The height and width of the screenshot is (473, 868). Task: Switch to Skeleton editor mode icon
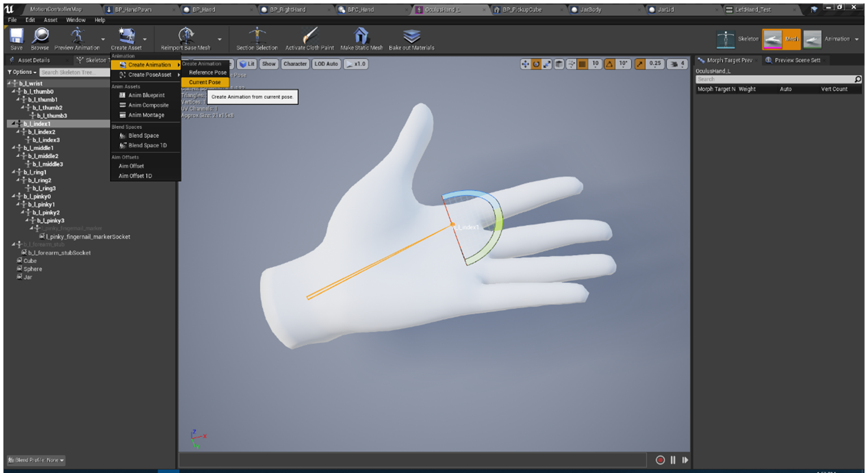click(x=725, y=40)
